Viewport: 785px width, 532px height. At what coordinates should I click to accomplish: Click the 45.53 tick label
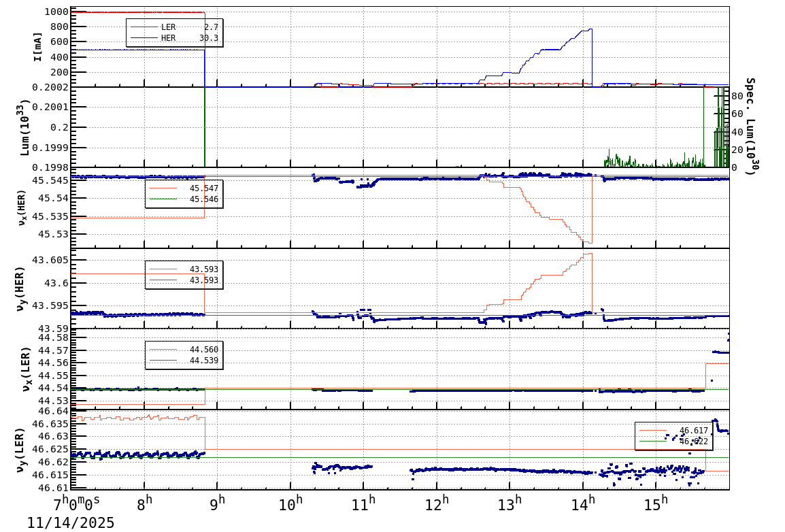pyautogui.click(x=54, y=234)
